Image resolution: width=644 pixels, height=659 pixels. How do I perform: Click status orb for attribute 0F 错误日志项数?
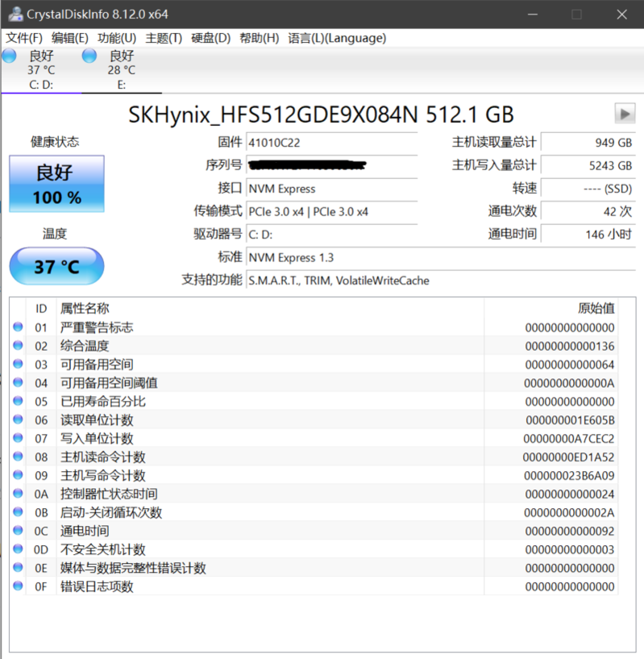coord(18,586)
